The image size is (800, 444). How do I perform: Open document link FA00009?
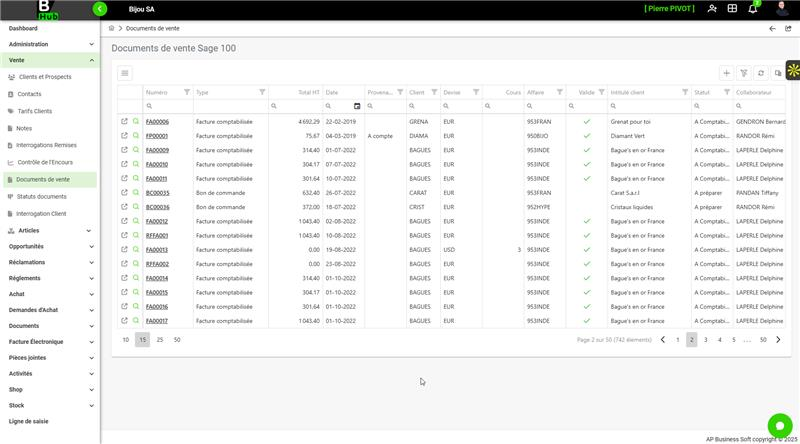[x=157, y=151]
